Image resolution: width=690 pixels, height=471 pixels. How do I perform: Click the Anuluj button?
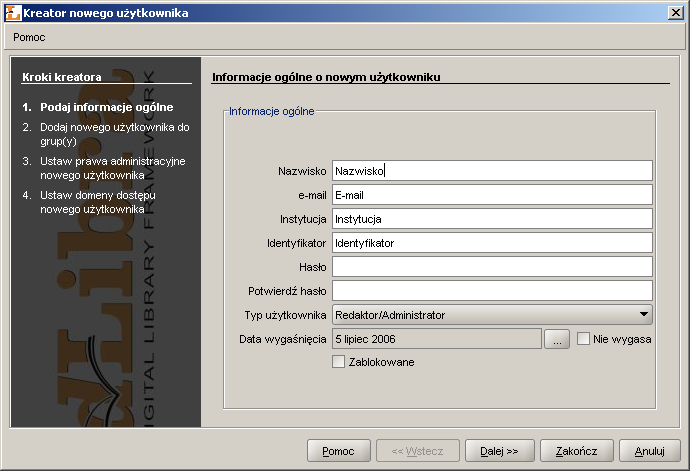click(x=650, y=451)
